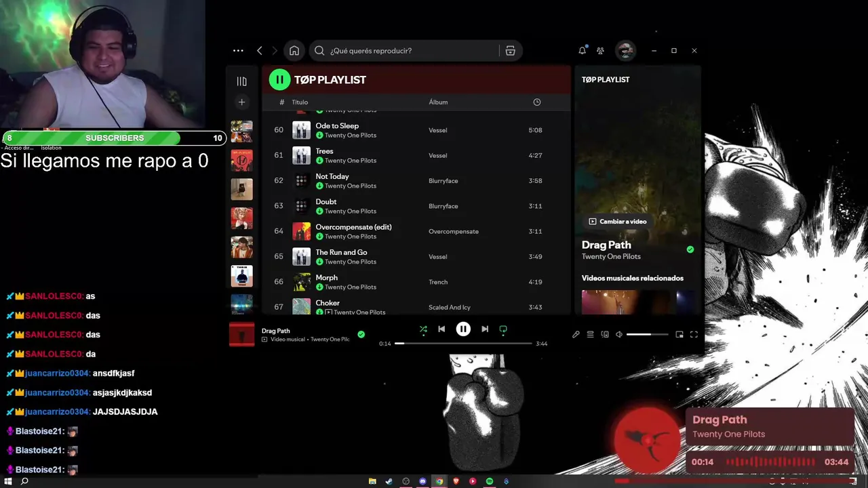The image size is (868, 488).
Task: Open the TØP PLAYLIST header in right panel
Action: pyautogui.click(x=606, y=79)
